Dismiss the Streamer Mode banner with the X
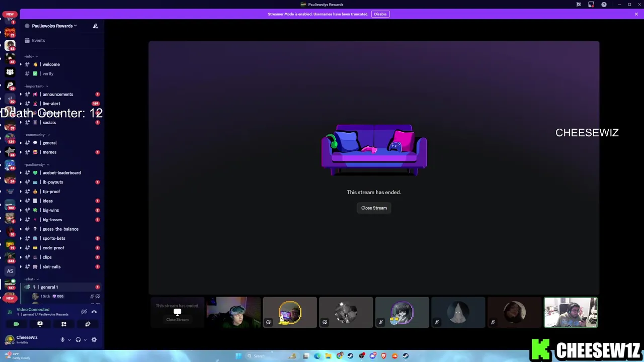This screenshot has width=644, height=362. pyautogui.click(x=636, y=14)
